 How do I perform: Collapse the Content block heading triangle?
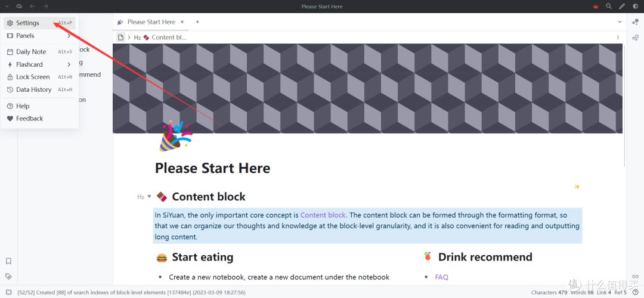[150, 197]
